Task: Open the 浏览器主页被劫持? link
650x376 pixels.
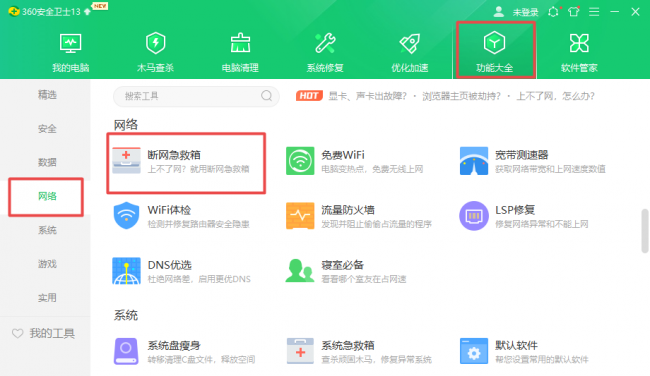Action: click(x=461, y=96)
